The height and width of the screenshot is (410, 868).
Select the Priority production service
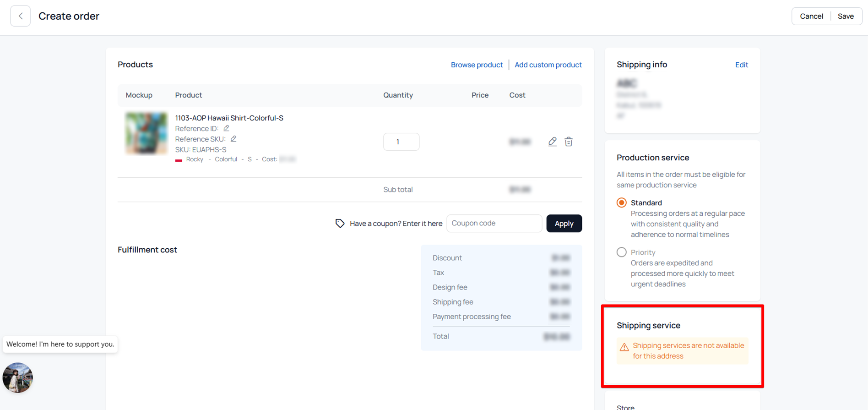622,252
